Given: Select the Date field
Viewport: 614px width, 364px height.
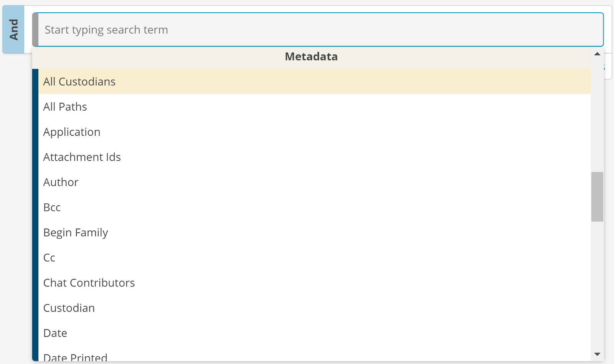Looking at the screenshot, I should (314, 333).
